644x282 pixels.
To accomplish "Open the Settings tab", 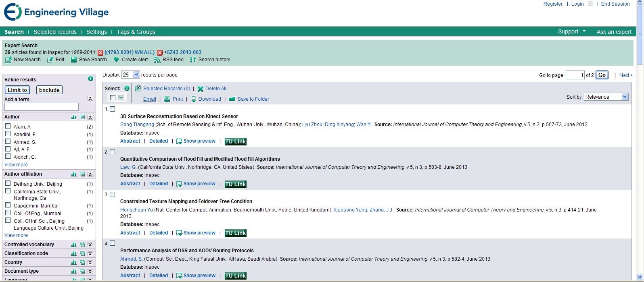I will pyautogui.click(x=96, y=32).
